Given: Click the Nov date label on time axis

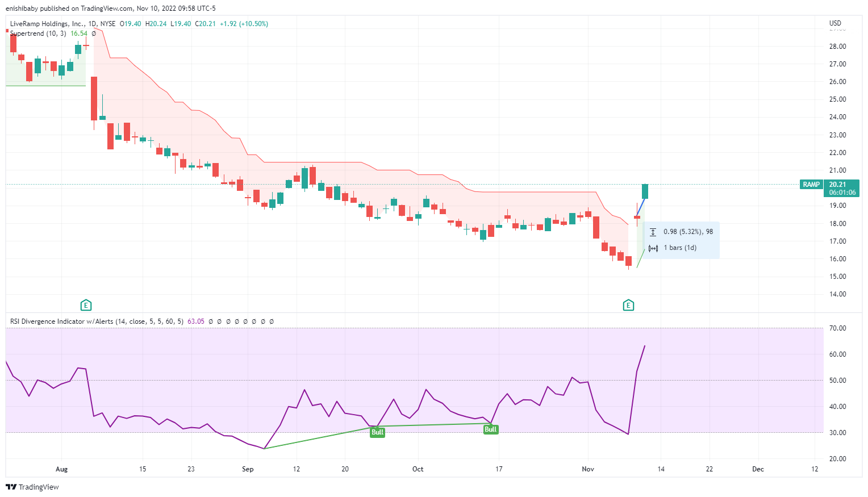Looking at the screenshot, I should (x=588, y=469).
